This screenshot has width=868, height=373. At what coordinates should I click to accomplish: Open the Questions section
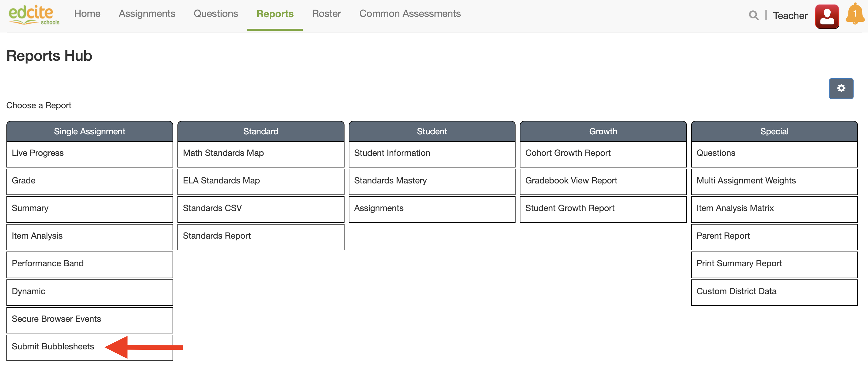pos(216,13)
